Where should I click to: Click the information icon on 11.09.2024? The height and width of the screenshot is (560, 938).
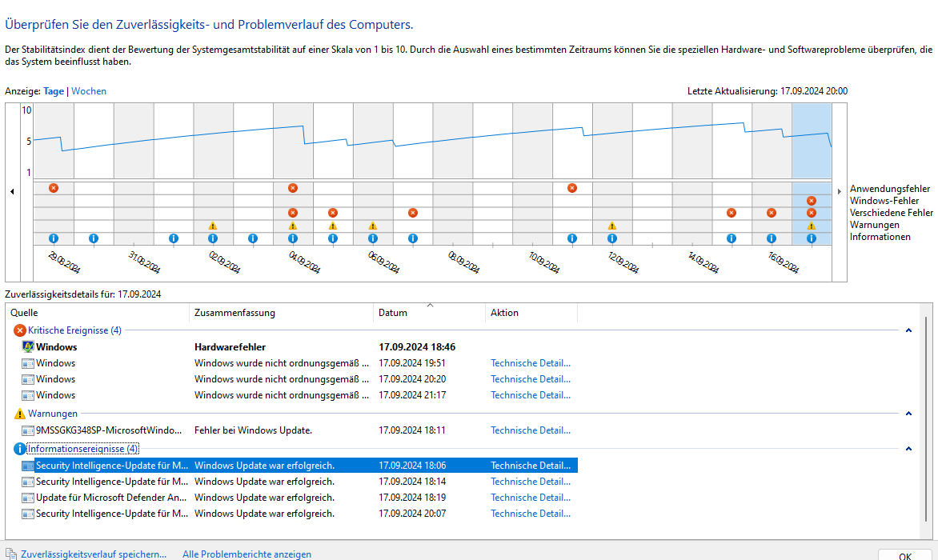(x=572, y=238)
